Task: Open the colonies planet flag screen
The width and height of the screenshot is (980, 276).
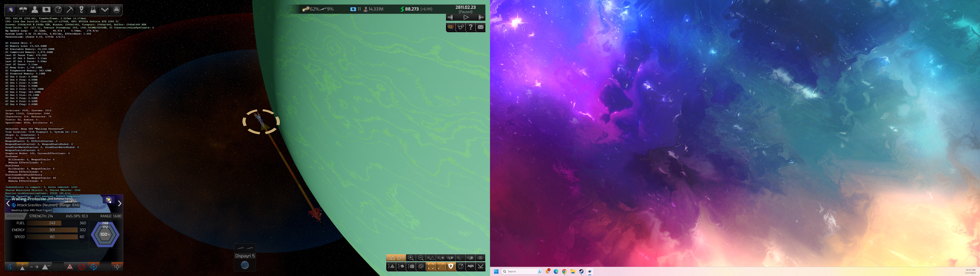Action: click(x=46, y=10)
